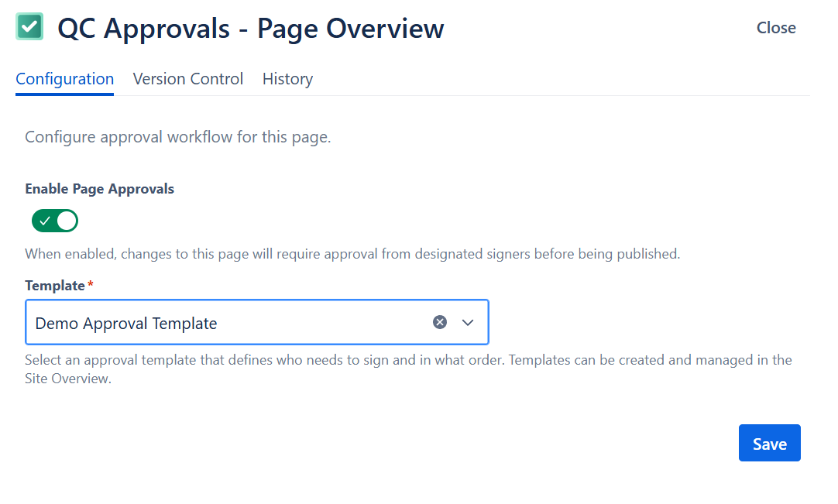Disable the Enable Page Approvals switch
838x504 pixels.
click(x=55, y=221)
